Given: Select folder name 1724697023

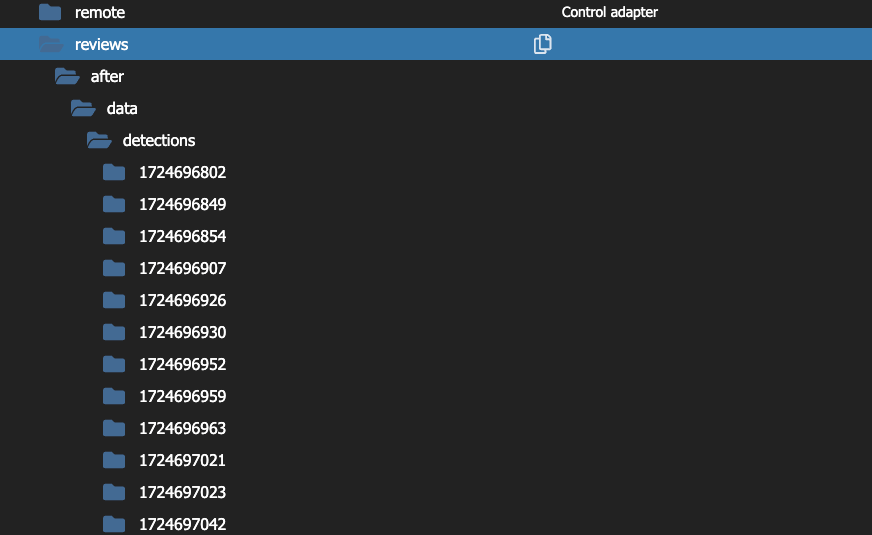Looking at the screenshot, I should click(182, 492).
